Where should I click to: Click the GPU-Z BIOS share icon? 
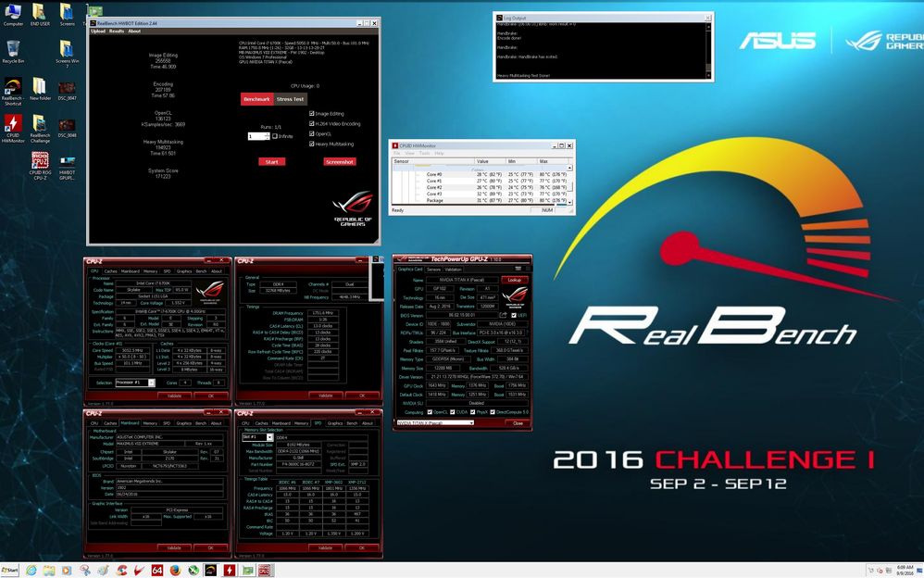point(504,316)
